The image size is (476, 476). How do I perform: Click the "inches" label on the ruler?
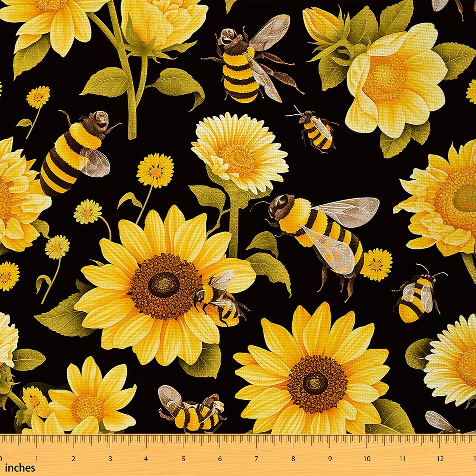(20, 468)
